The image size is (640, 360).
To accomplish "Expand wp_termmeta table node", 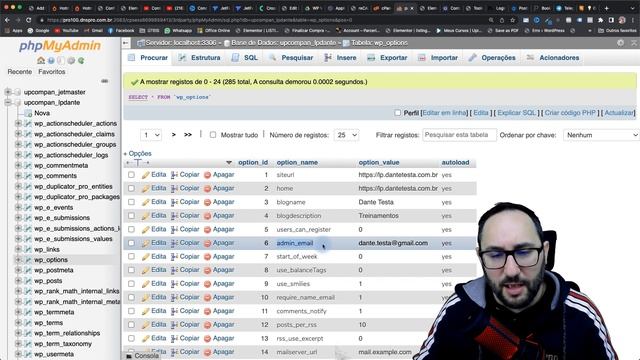I will click(18, 312).
